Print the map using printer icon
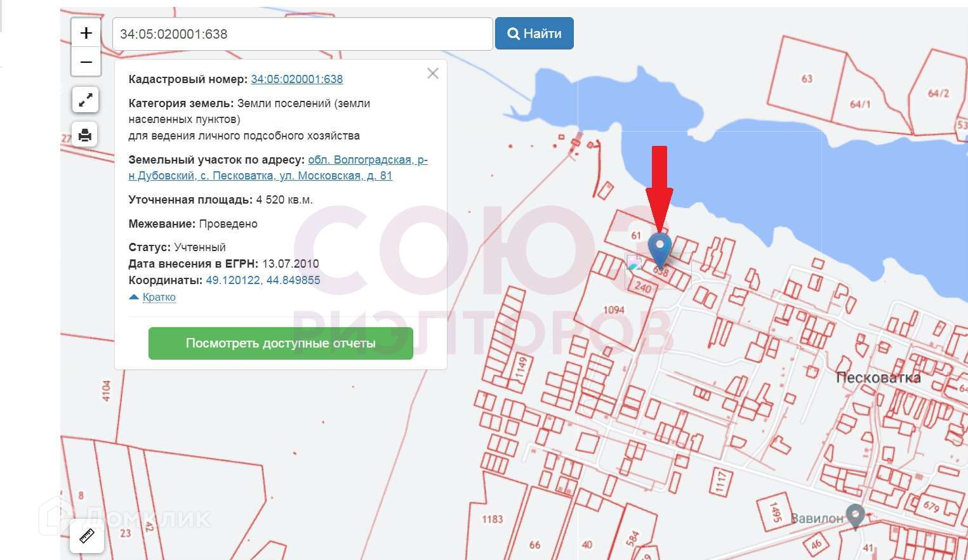 85,135
